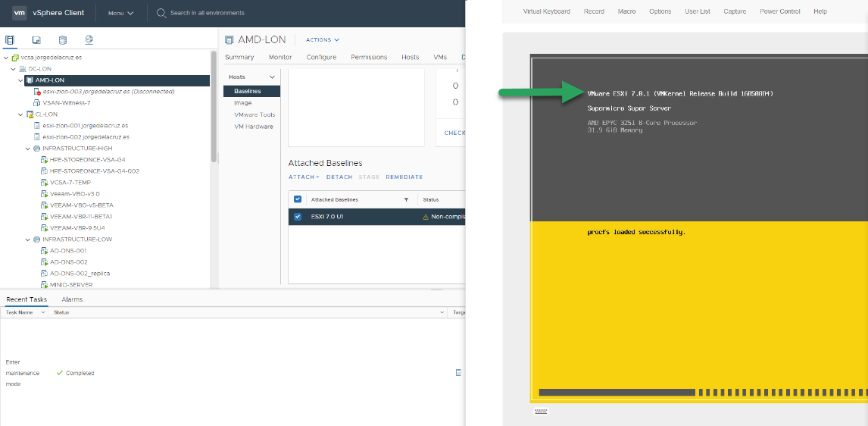Viewport: 868px width, 426px height.
Task: Switch to the Permissions tab
Action: coord(369,57)
